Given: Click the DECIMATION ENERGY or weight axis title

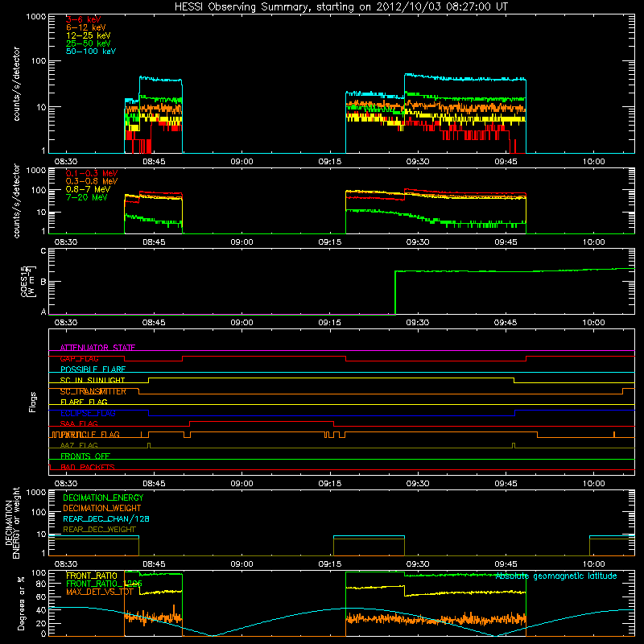Looking at the screenshot, I should pyautogui.click(x=12, y=522).
